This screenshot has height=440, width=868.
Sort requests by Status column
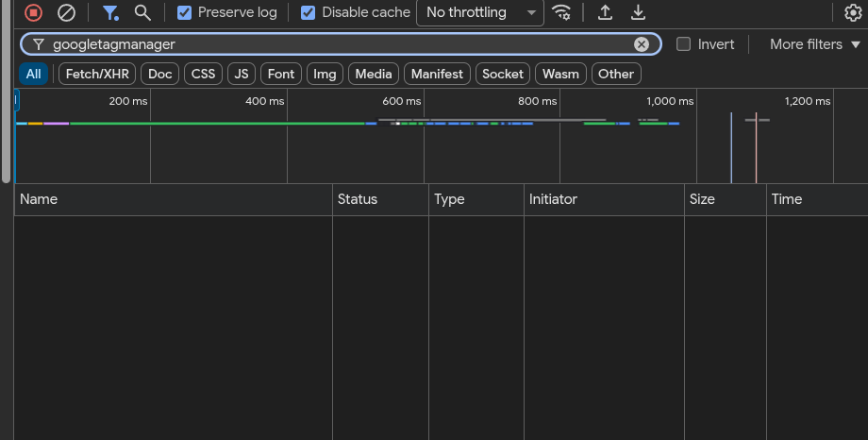380,199
